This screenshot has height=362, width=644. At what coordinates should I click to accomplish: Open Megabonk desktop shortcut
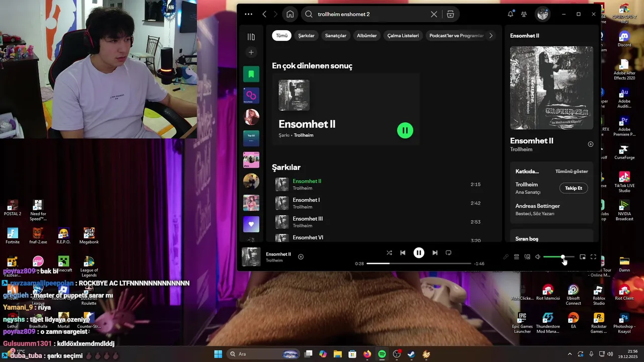pyautogui.click(x=89, y=236)
